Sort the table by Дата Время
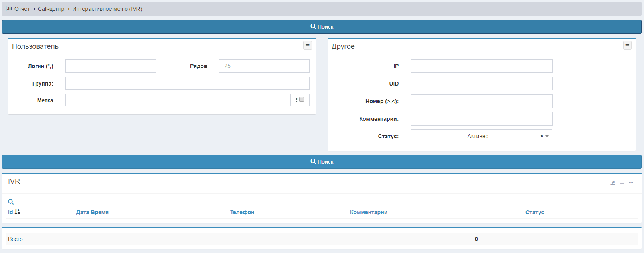The image size is (644, 253). 92,212
